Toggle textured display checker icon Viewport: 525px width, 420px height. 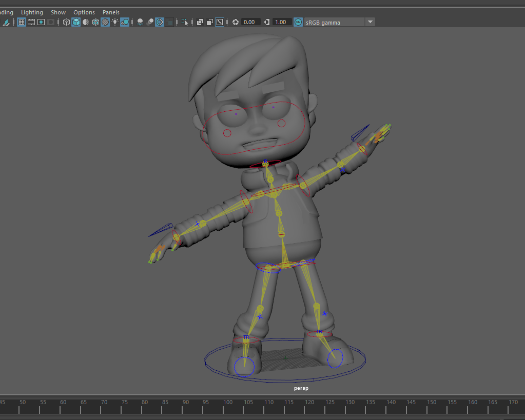click(105, 22)
